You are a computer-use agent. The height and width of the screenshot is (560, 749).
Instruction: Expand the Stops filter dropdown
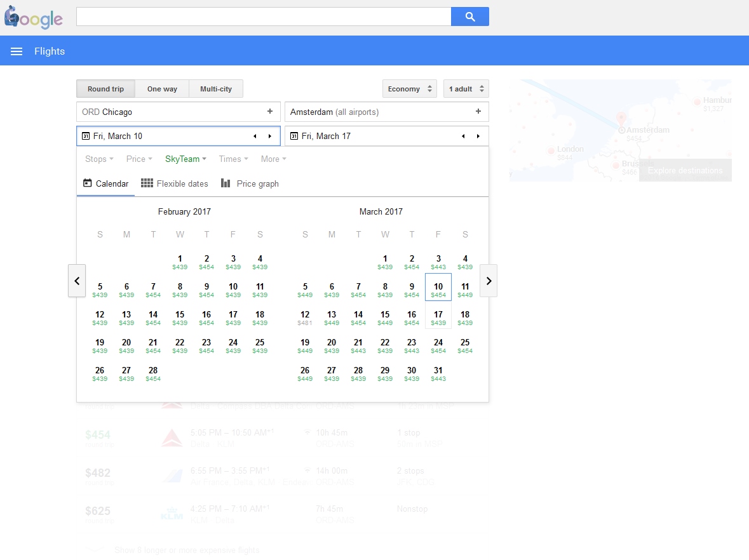click(x=99, y=159)
